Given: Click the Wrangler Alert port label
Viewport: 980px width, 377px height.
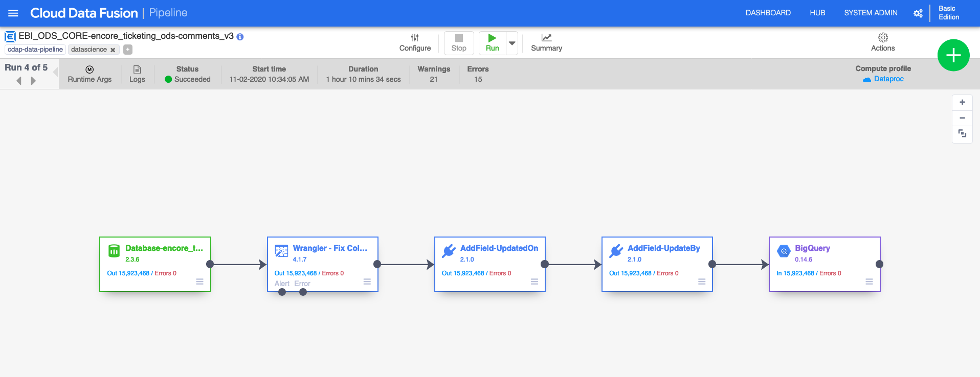Looking at the screenshot, I should coord(282,284).
